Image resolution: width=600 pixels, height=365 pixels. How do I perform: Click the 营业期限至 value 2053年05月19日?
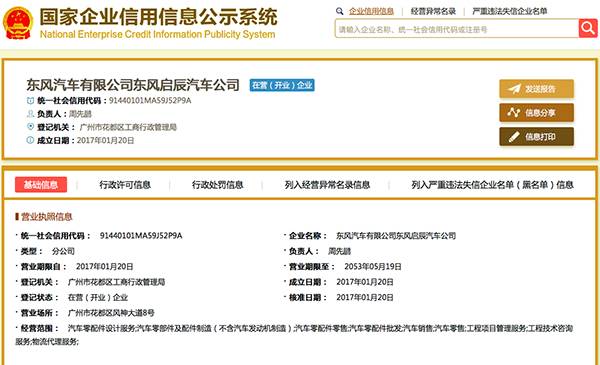(373, 267)
